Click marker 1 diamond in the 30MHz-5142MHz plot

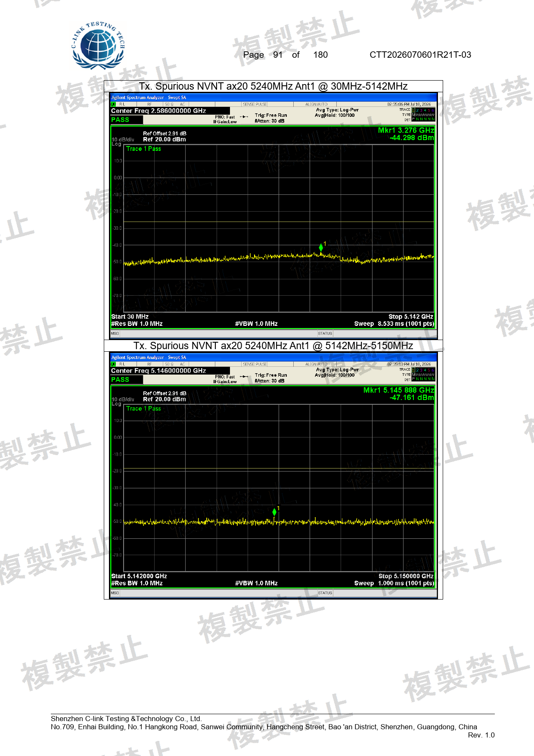(x=321, y=247)
